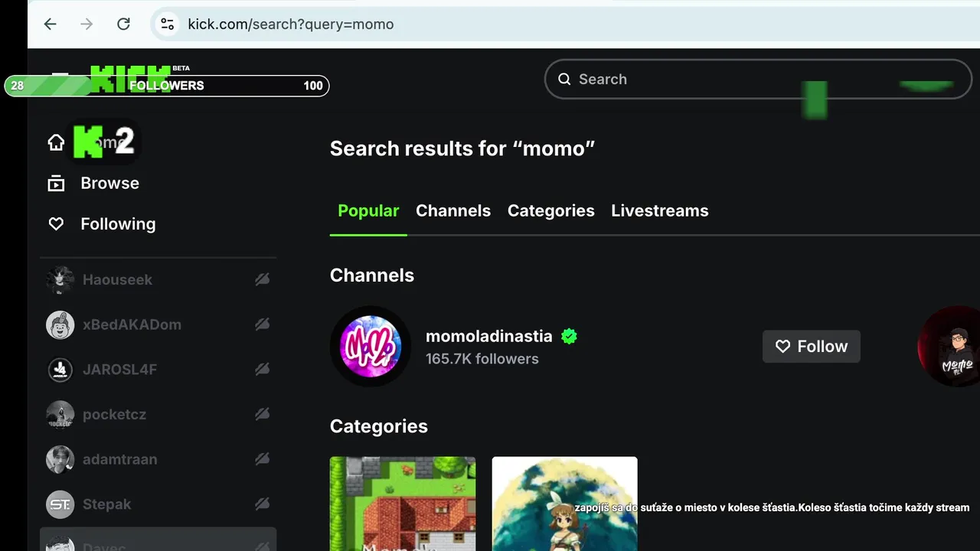
Task: Open the Haouseek channel in the sidebar
Action: coord(158,280)
